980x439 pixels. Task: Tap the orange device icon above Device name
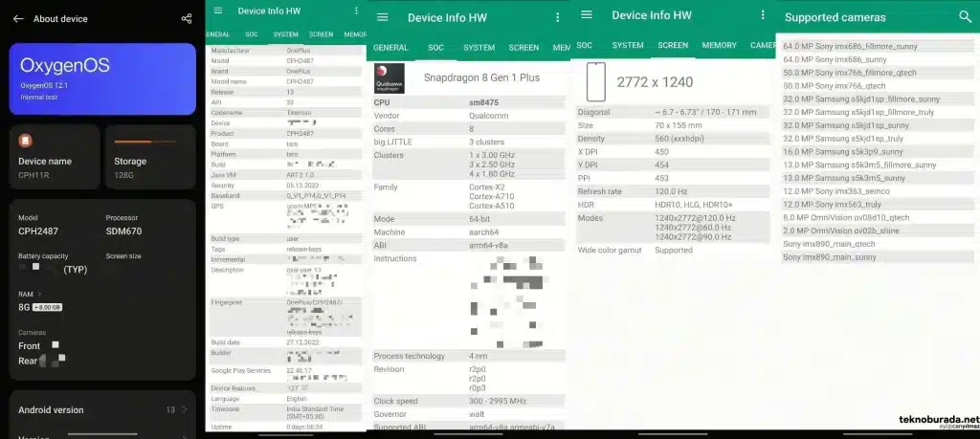pyautogui.click(x=25, y=141)
